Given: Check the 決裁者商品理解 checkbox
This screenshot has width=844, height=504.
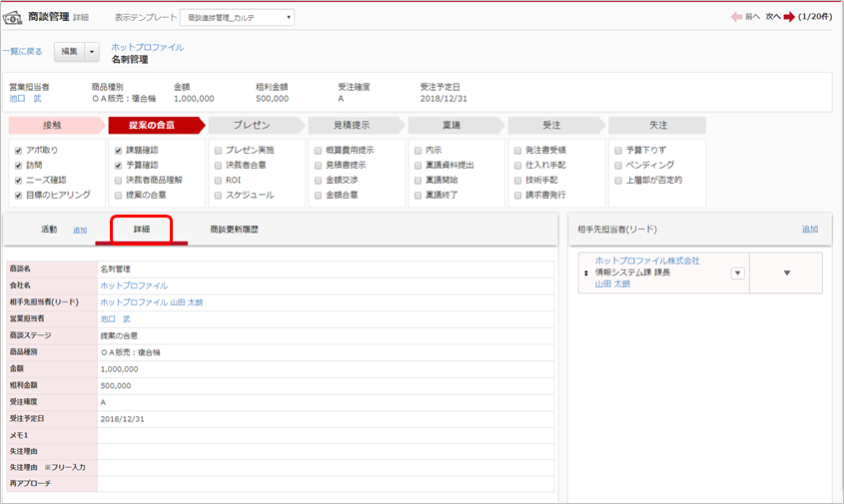Looking at the screenshot, I should [x=119, y=181].
